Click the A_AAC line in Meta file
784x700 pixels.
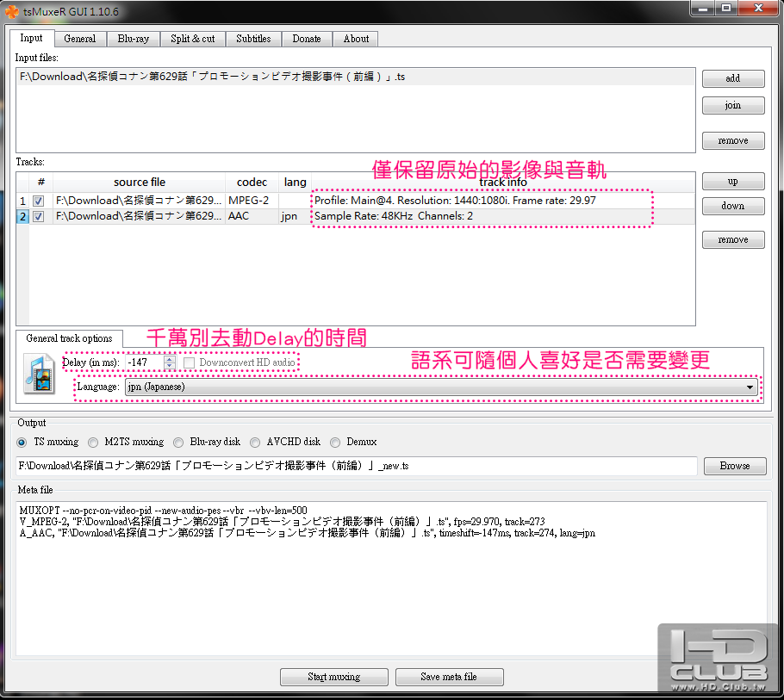(x=307, y=533)
